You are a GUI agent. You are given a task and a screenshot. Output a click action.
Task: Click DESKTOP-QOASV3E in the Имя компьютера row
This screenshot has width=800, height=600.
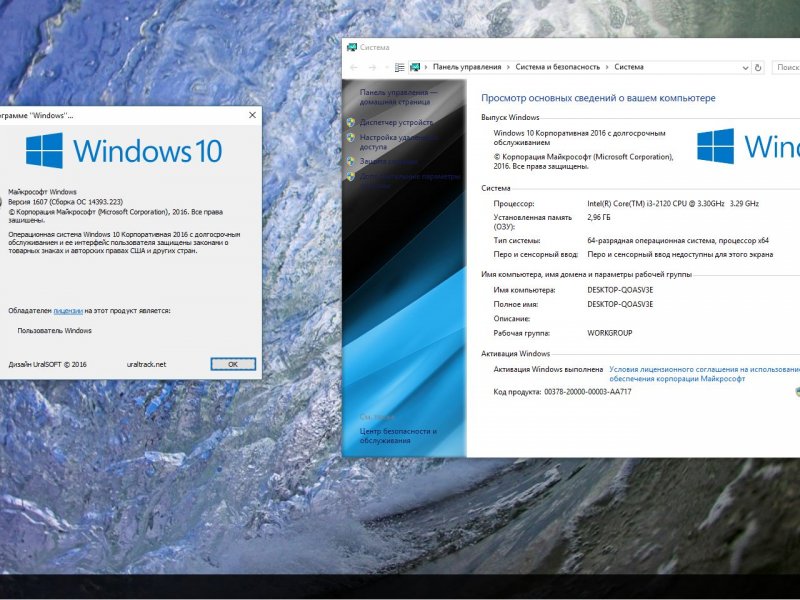pyautogui.click(x=620, y=290)
